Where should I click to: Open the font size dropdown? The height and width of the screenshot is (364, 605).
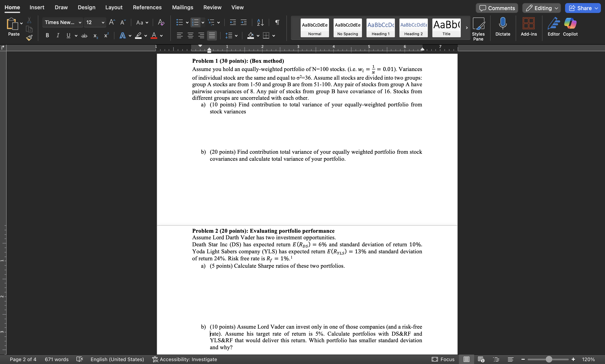click(103, 22)
